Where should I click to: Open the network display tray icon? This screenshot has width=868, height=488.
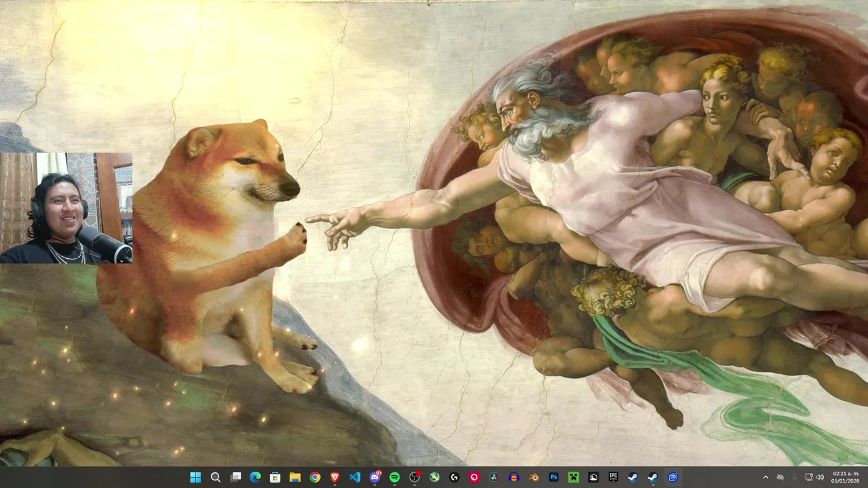pyautogui.click(x=809, y=477)
